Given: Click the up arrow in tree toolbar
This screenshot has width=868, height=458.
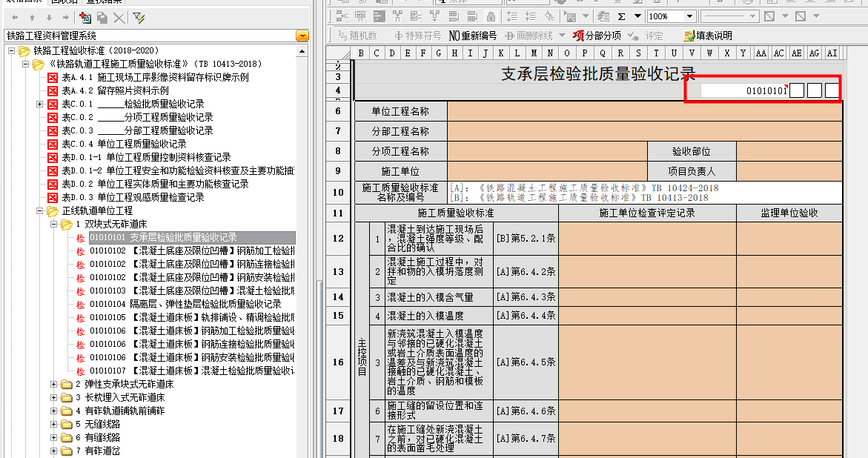Looking at the screenshot, I should 32,19.
